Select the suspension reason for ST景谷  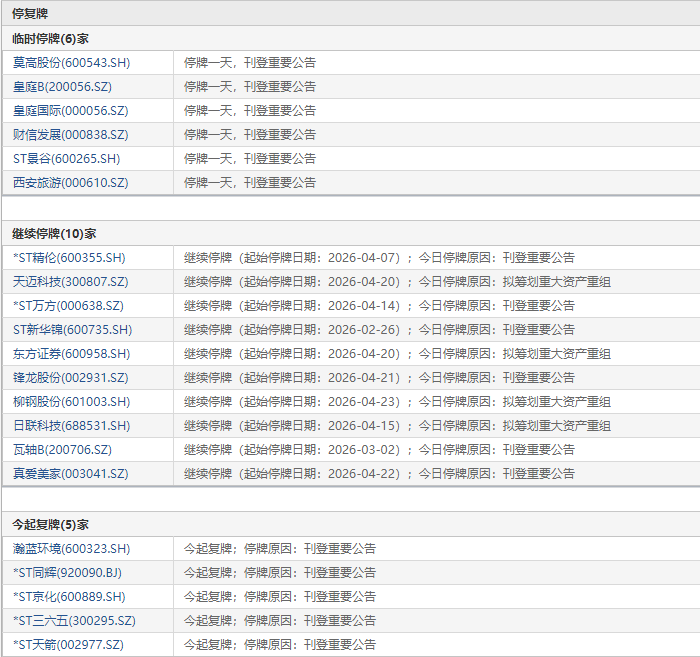250,158
